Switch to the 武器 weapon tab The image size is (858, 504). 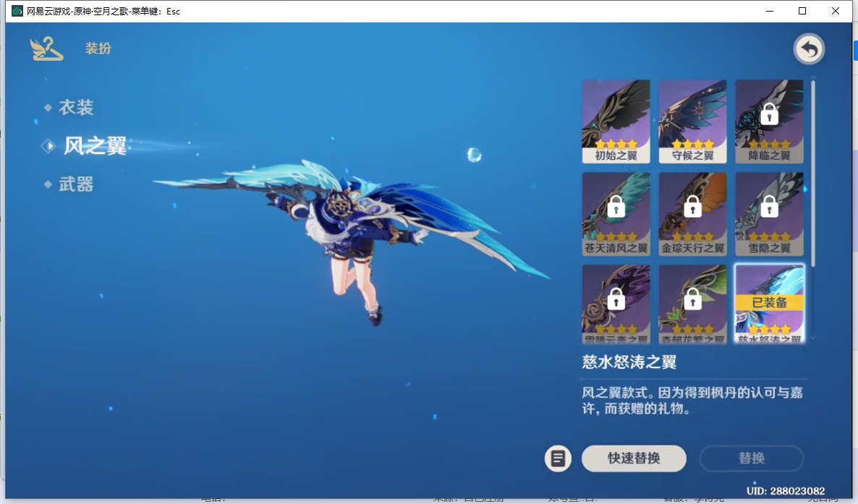pyautogui.click(x=75, y=184)
